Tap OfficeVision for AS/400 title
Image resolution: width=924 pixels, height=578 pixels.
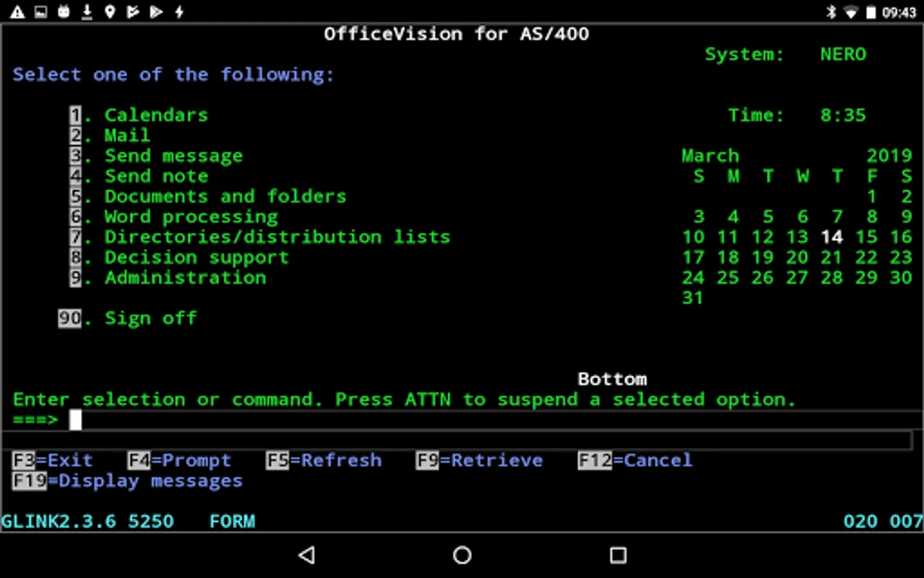pos(456,34)
